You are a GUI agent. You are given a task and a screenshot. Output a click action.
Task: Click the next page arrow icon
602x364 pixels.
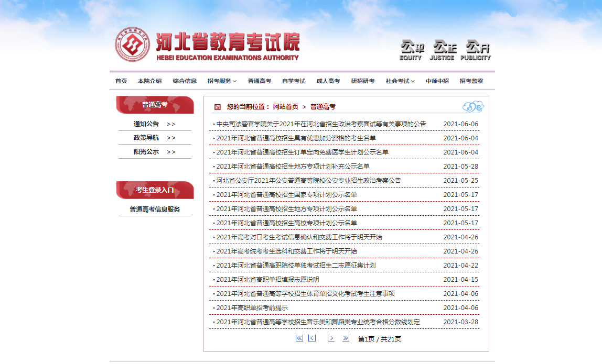coord(331,338)
